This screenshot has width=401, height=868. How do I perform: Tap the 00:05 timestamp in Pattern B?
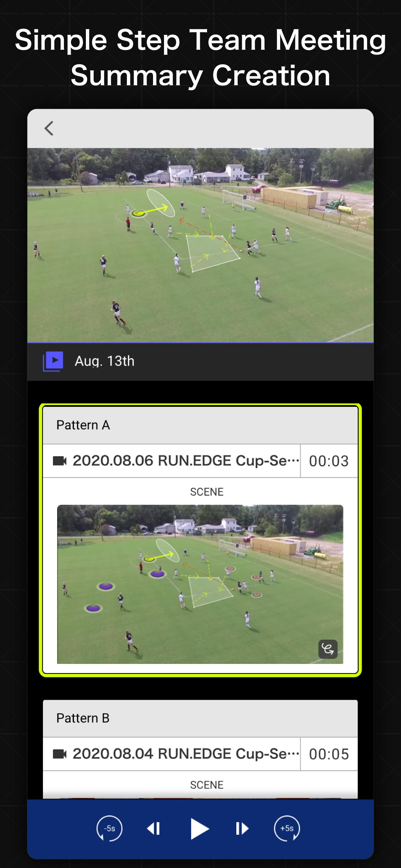(x=329, y=754)
